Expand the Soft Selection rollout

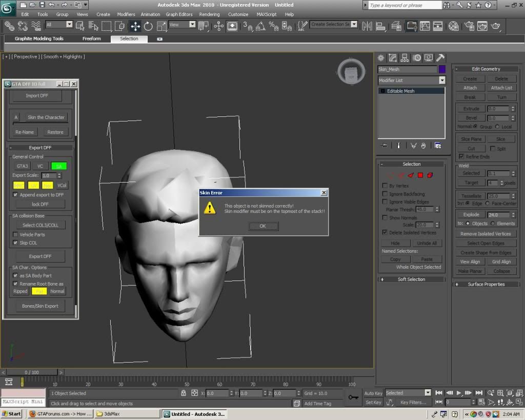(x=412, y=279)
